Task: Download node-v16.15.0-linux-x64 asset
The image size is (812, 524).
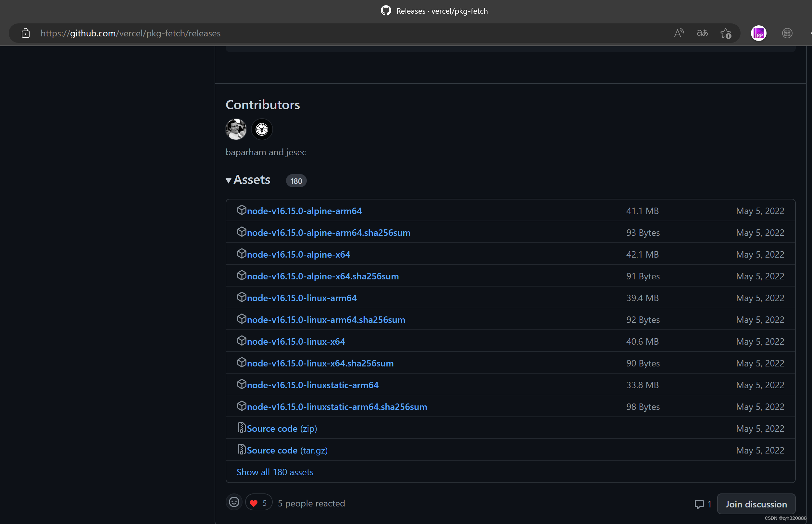Action: click(x=296, y=342)
